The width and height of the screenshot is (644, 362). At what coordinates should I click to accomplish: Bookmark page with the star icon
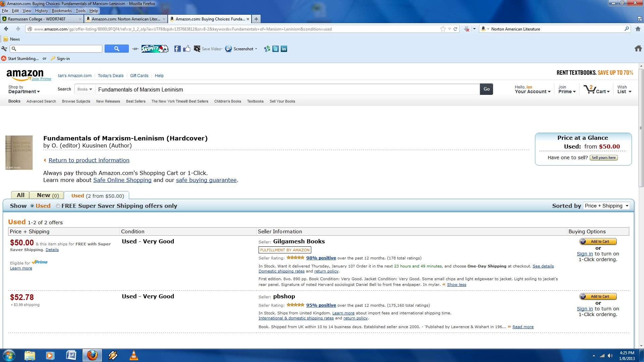coord(443,29)
